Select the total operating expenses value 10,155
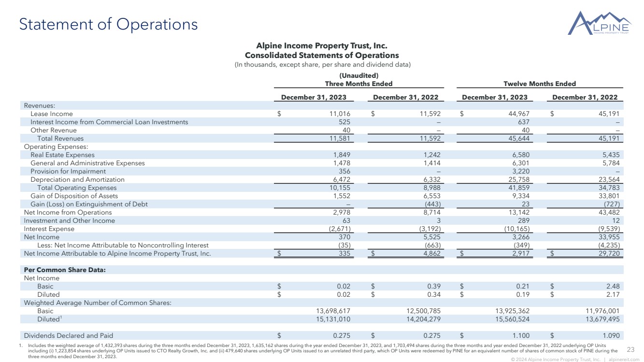The width and height of the screenshot is (644, 362). coord(339,188)
